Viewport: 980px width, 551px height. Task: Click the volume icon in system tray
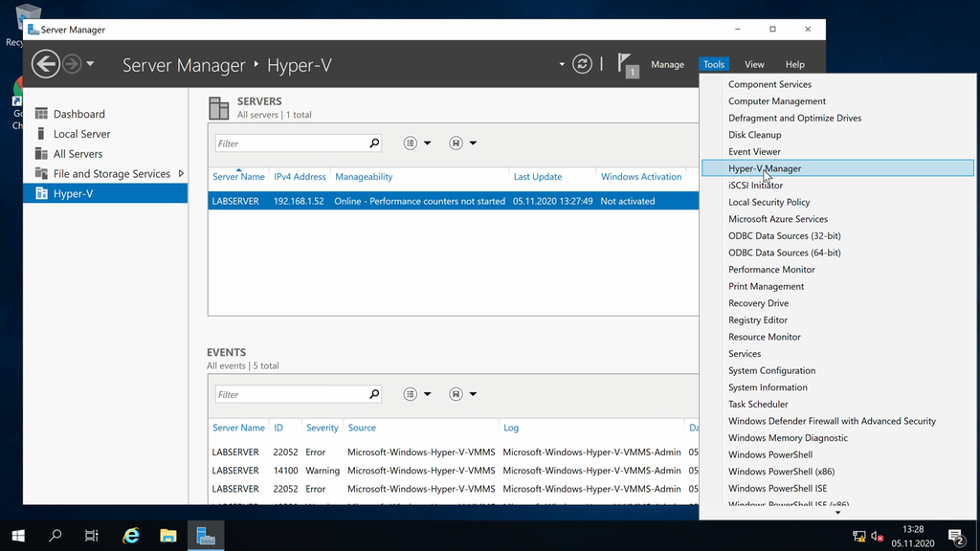(x=873, y=536)
